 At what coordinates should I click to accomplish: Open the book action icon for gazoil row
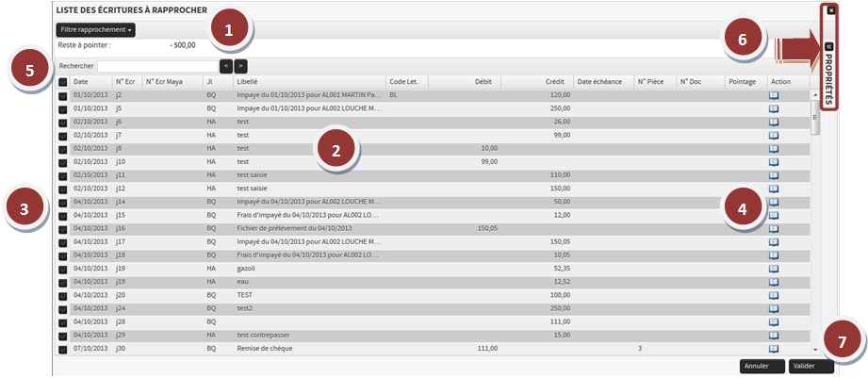tap(774, 269)
